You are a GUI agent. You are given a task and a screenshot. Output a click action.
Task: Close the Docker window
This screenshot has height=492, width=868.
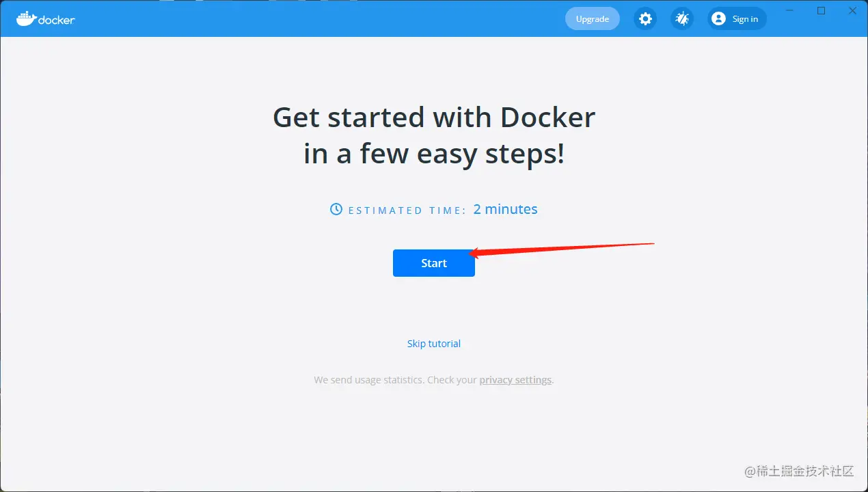click(x=853, y=10)
